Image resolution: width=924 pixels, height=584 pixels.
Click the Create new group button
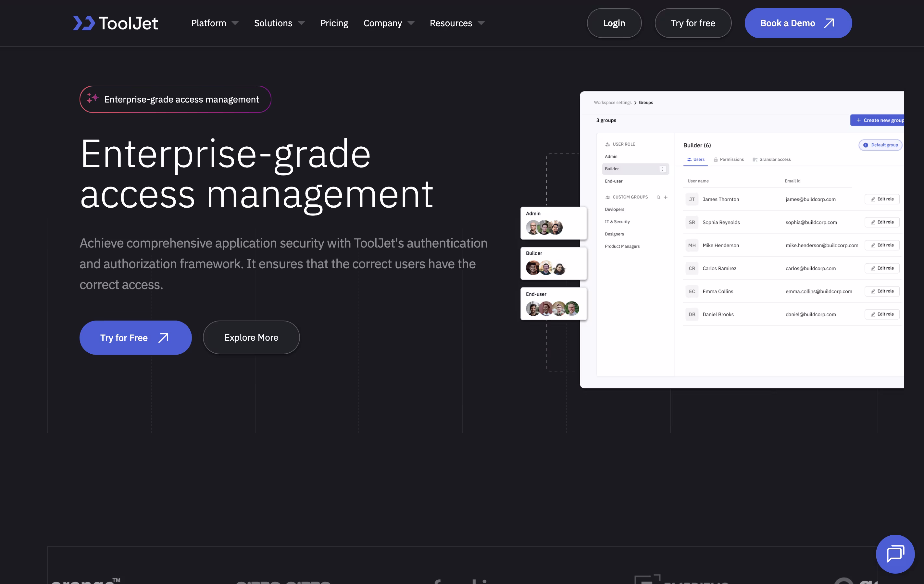877,120
